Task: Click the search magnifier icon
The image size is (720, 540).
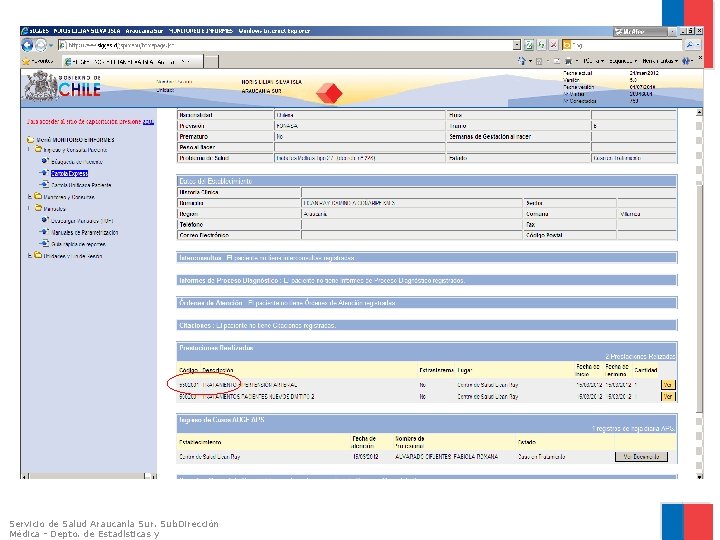Action: pos(691,45)
